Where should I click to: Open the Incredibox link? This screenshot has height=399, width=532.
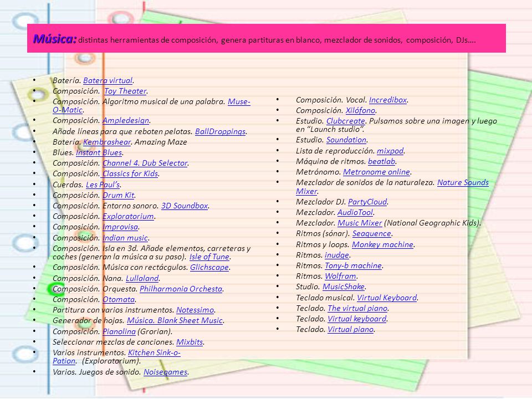pyautogui.click(x=388, y=100)
